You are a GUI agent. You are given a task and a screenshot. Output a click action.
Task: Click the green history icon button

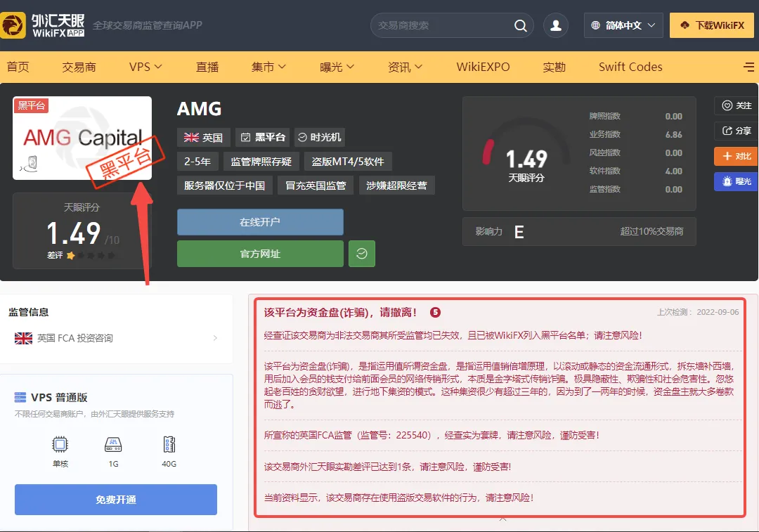362,254
